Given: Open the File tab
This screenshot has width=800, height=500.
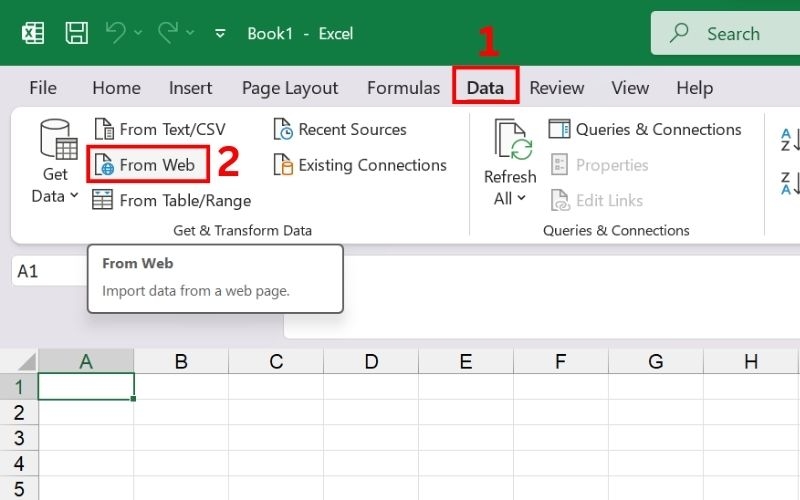Looking at the screenshot, I should tap(43, 88).
